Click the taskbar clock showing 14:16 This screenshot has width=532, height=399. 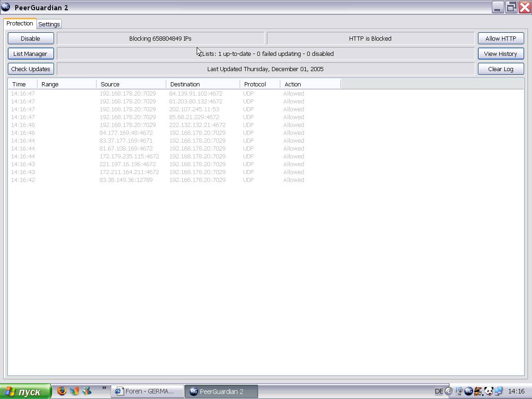coord(516,391)
